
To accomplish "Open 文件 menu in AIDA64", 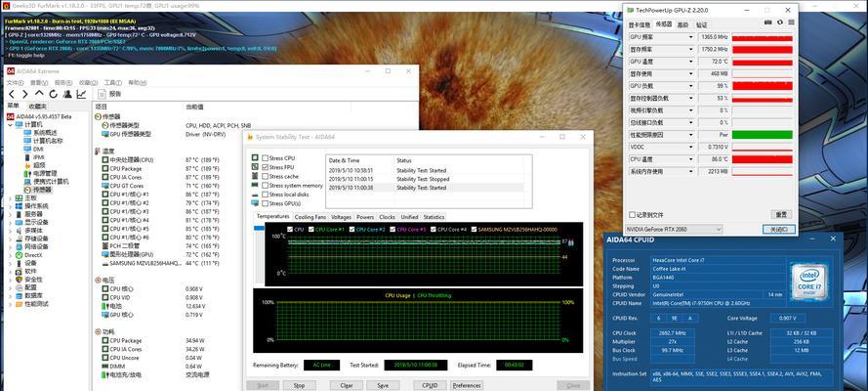I will click(14, 82).
